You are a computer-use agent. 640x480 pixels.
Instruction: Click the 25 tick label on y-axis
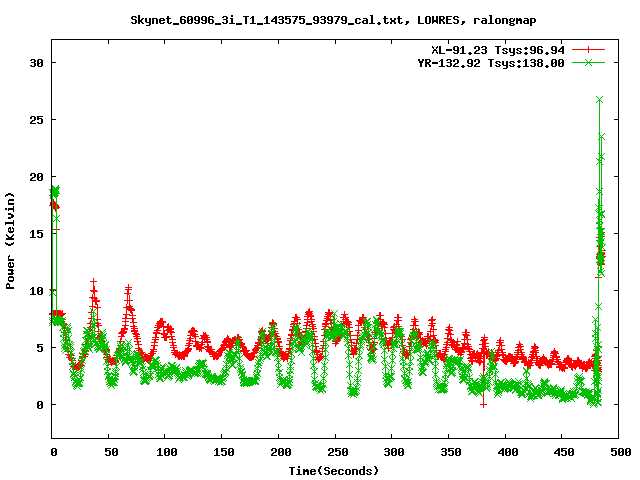tap(36, 119)
